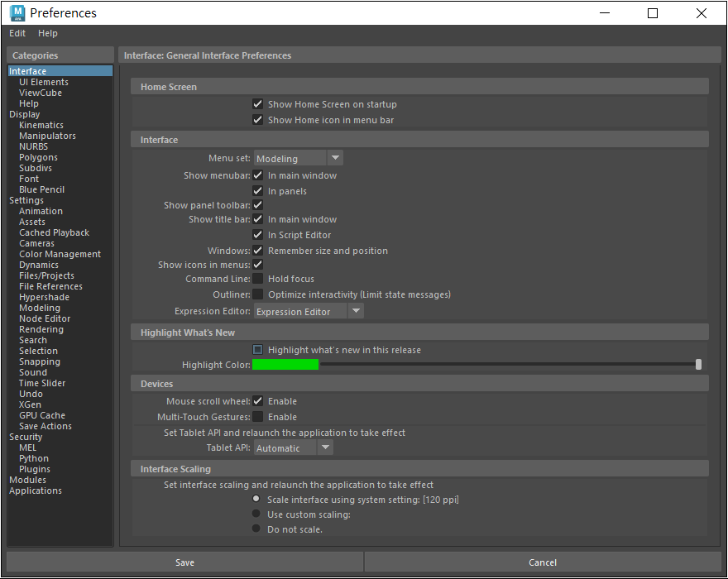Enable Command Line Hold focus
The height and width of the screenshot is (579, 728).
[x=257, y=279]
